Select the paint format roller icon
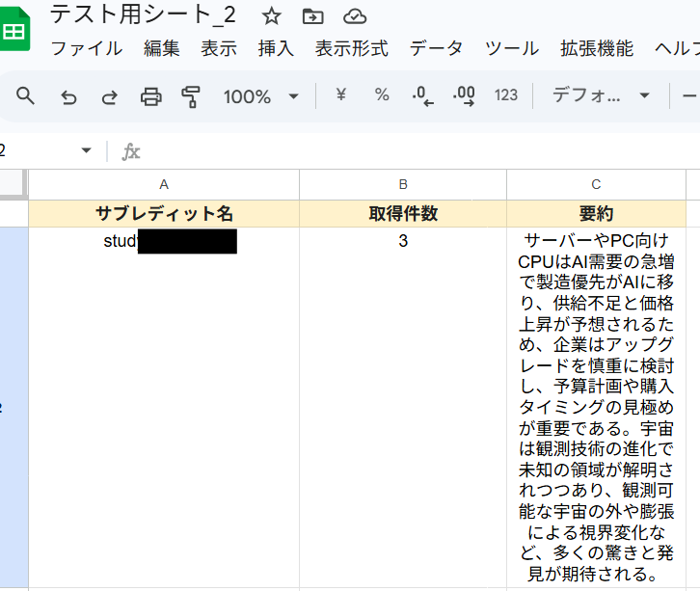Screen dimensions: 700x591 click(191, 96)
